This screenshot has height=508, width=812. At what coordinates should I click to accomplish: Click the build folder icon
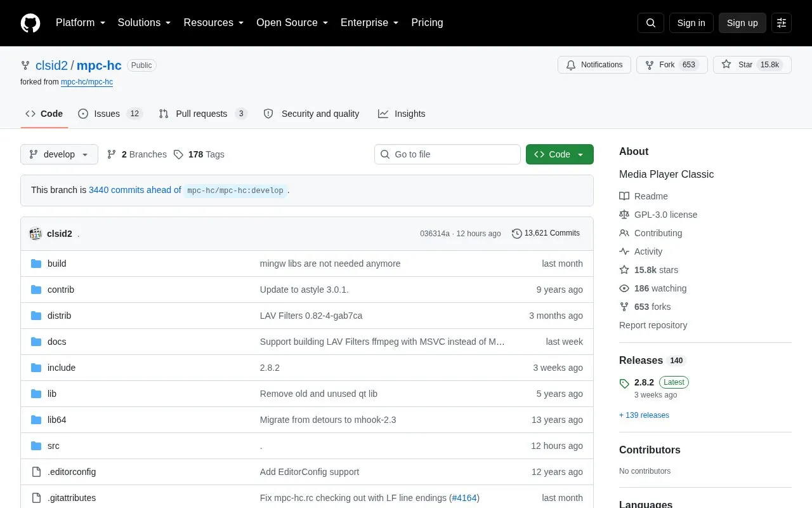36,264
